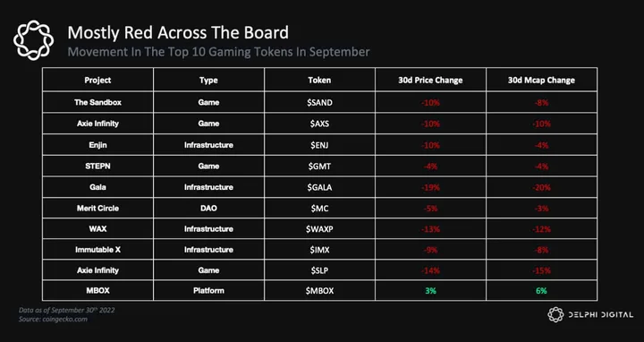This screenshot has width=644, height=342.
Task: Click the 30d Mcap Change header
Action: pos(541,81)
